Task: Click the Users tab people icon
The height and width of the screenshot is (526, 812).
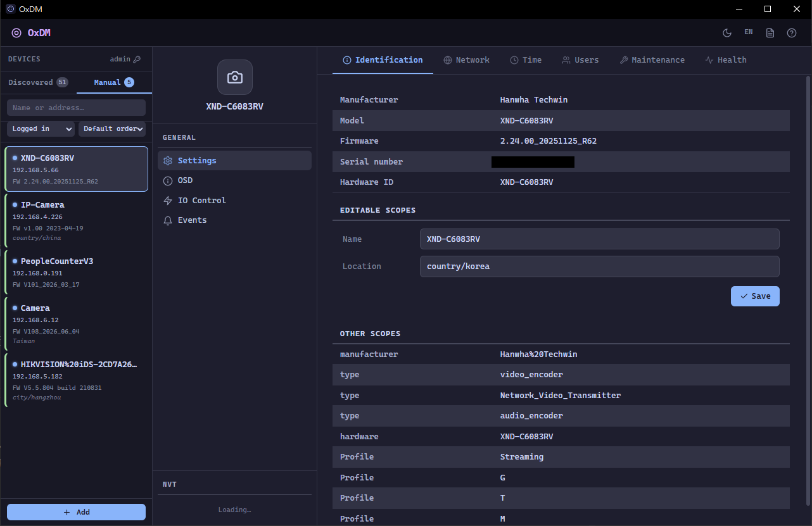Action: (566, 60)
